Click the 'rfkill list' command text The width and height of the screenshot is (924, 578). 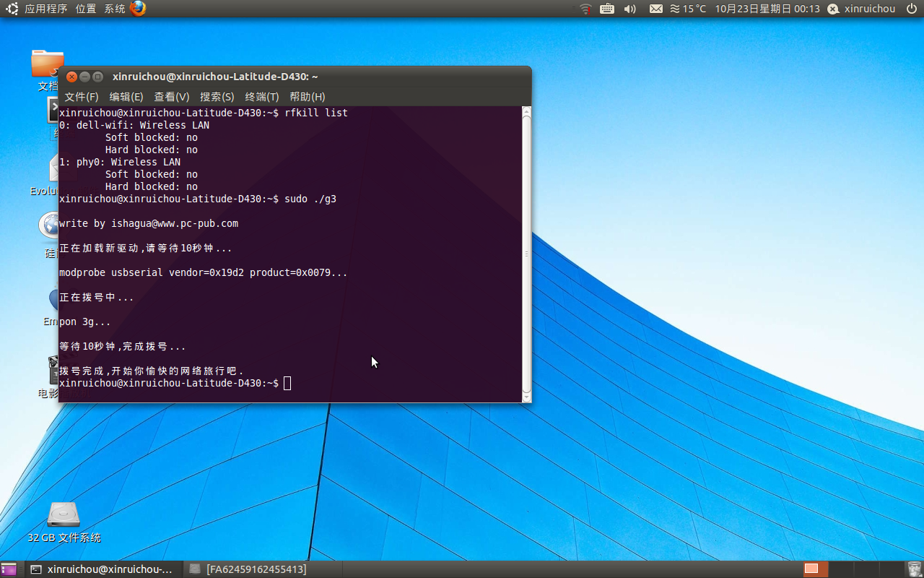point(316,113)
